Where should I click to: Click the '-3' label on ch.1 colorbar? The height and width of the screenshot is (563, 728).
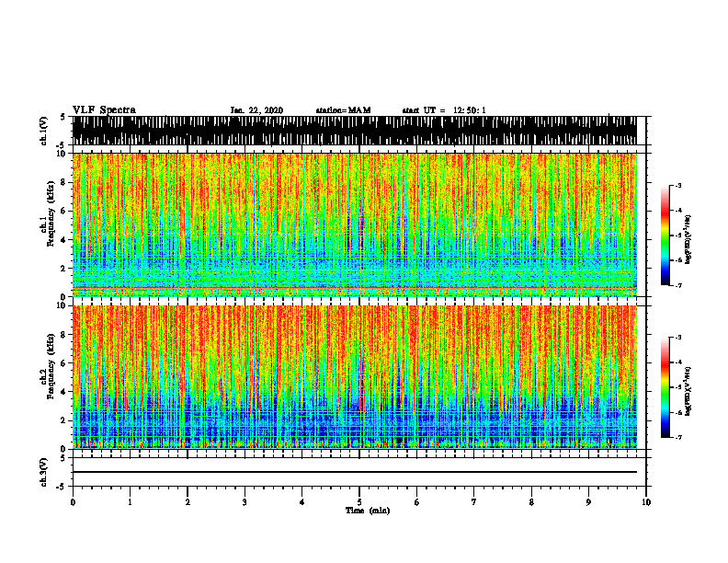(677, 186)
